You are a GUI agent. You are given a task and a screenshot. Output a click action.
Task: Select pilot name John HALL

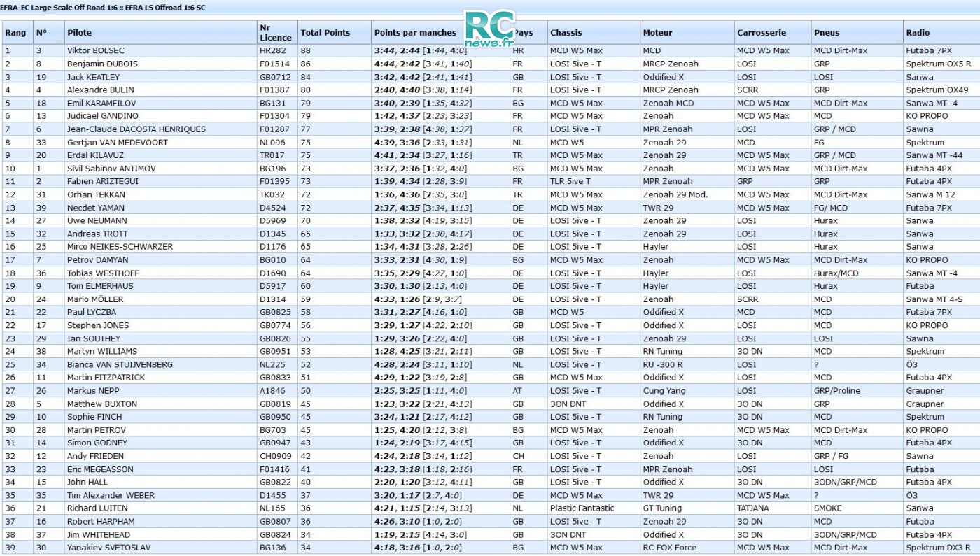(x=88, y=482)
